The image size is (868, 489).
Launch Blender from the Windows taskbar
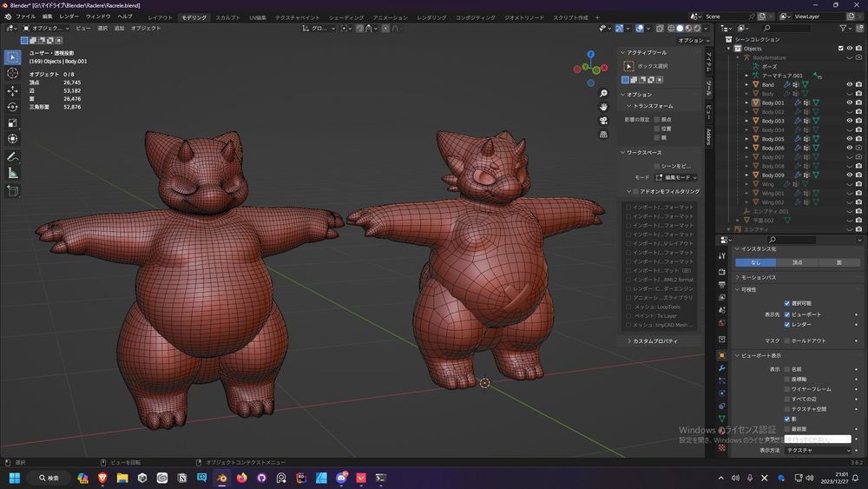pyautogui.click(x=222, y=478)
